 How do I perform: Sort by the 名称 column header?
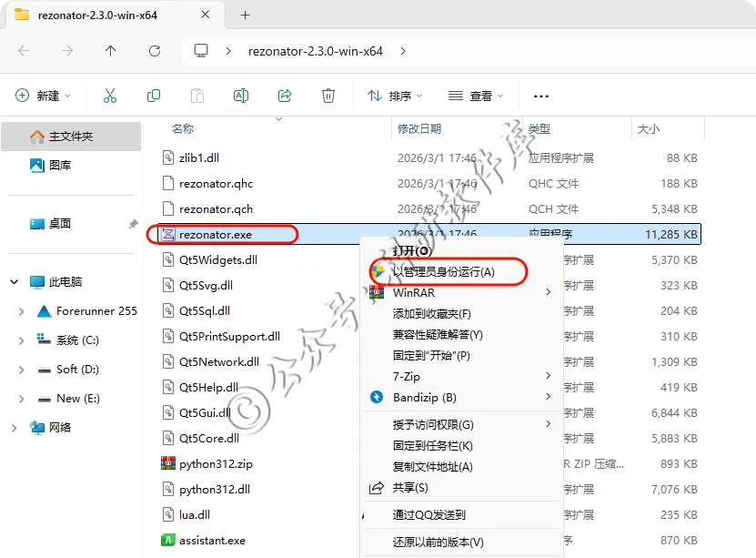click(183, 128)
